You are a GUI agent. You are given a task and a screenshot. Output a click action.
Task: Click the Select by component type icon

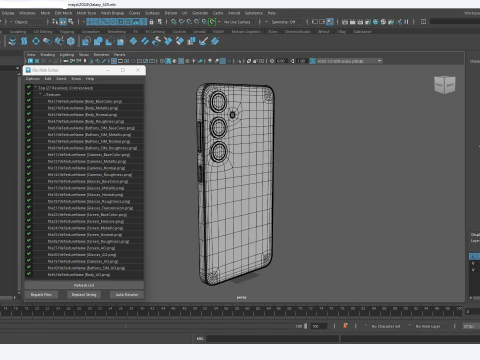pyautogui.click(x=71, y=22)
